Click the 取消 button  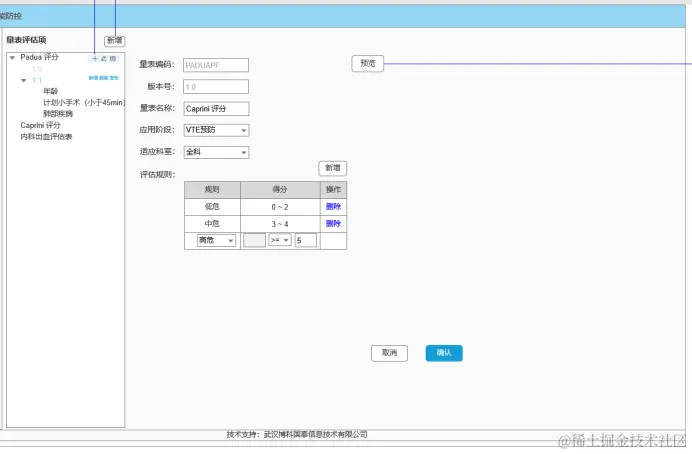[389, 353]
